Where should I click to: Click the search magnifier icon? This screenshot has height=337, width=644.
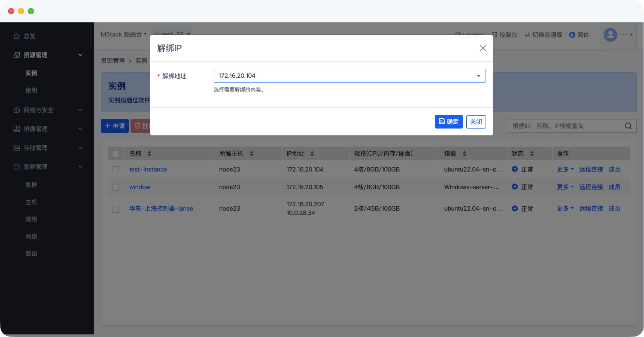point(628,126)
